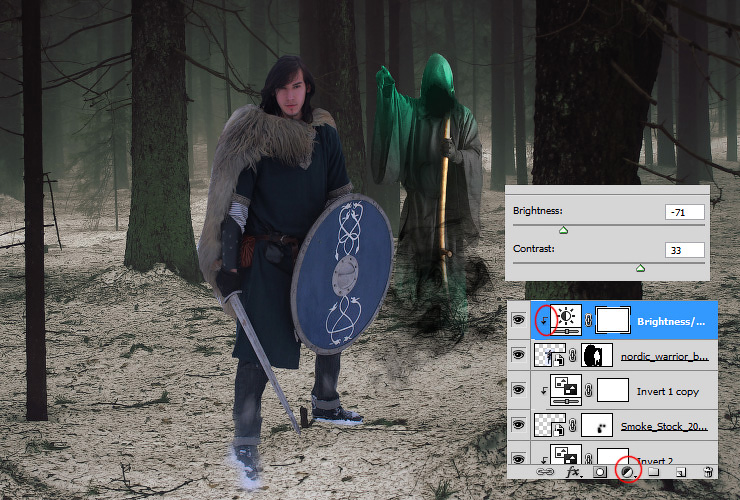Toggle mask link on Smoke_Stock layer
This screenshot has height=500, width=740.
coord(573,425)
